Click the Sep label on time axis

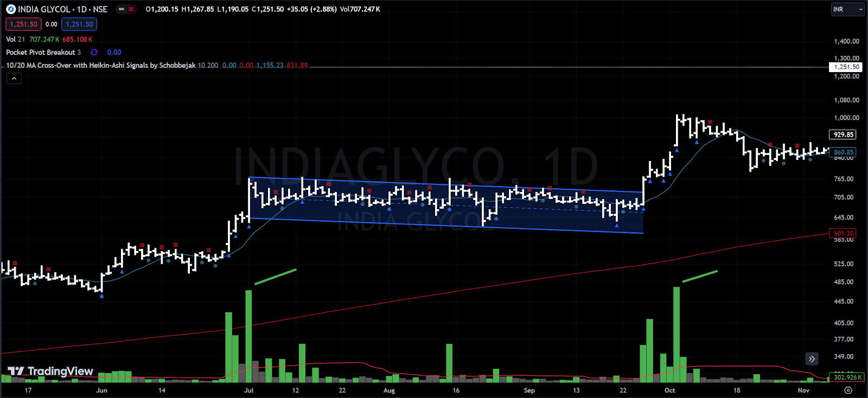point(529,390)
